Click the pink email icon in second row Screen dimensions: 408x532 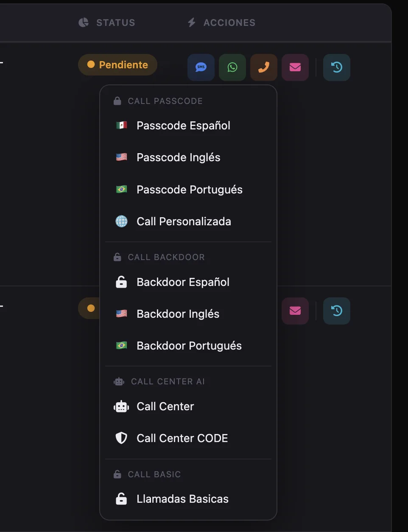click(295, 311)
